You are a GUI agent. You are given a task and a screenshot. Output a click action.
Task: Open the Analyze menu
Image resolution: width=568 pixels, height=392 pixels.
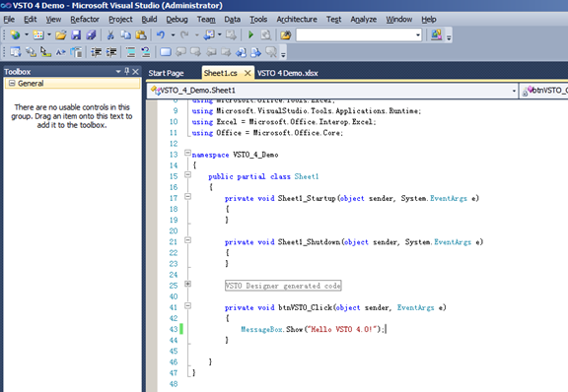tap(363, 19)
